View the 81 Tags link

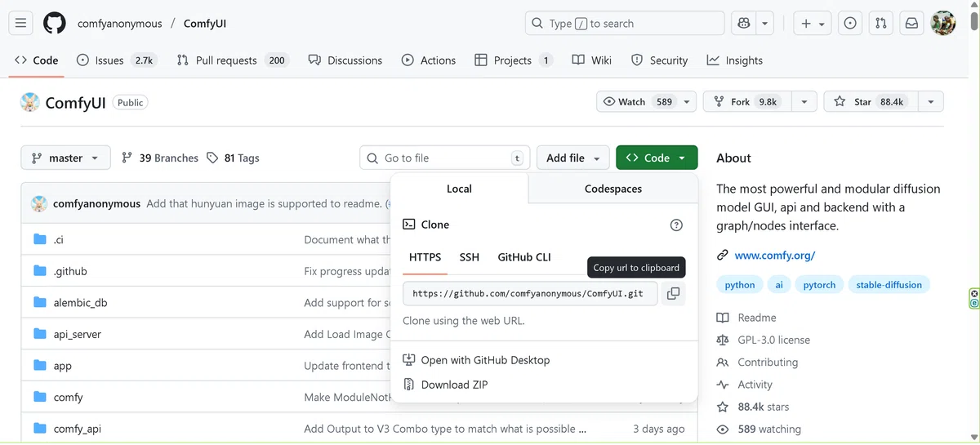coord(233,158)
